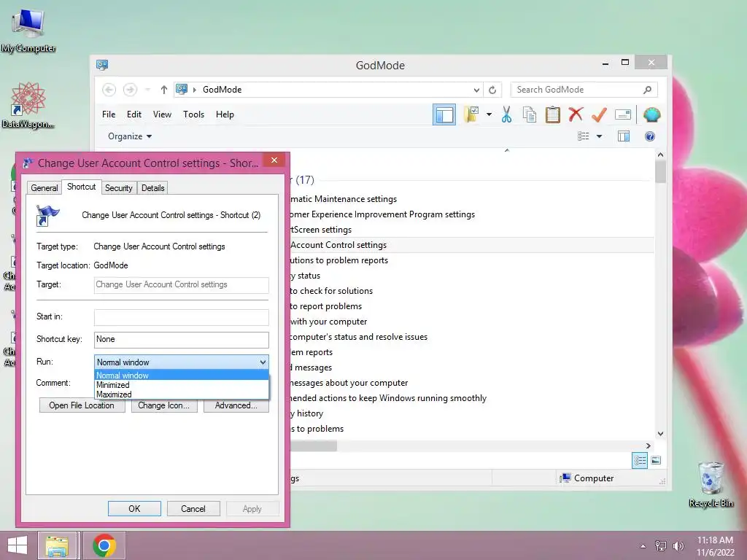Go up one folder level
The height and width of the screenshot is (560, 747).
point(164,90)
